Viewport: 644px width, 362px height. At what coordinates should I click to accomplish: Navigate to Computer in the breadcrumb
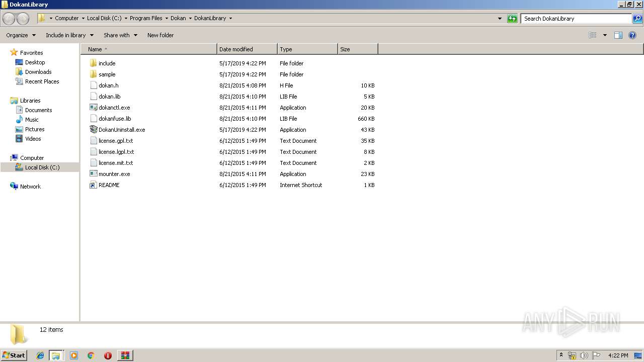tap(66, 19)
